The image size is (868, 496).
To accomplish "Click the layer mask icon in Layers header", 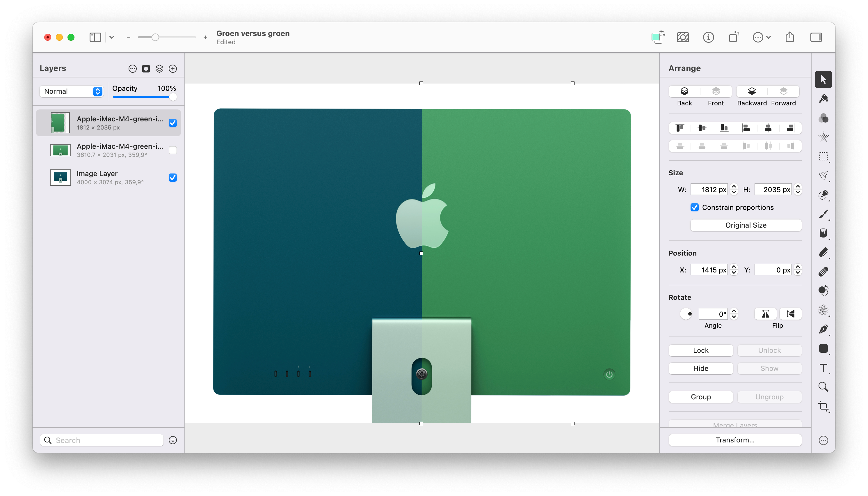I will pyautogui.click(x=146, y=69).
